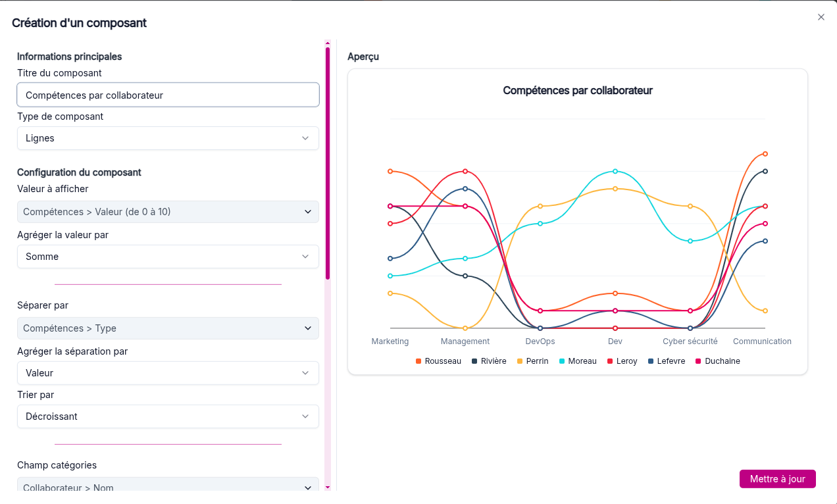The image size is (837, 504).
Task: Toggle the Duchaine legend item
Action: pyautogui.click(x=717, y=361)
